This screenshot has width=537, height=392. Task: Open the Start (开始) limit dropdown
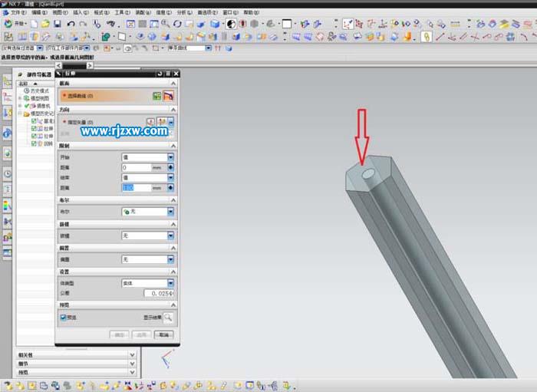[170, 157]
